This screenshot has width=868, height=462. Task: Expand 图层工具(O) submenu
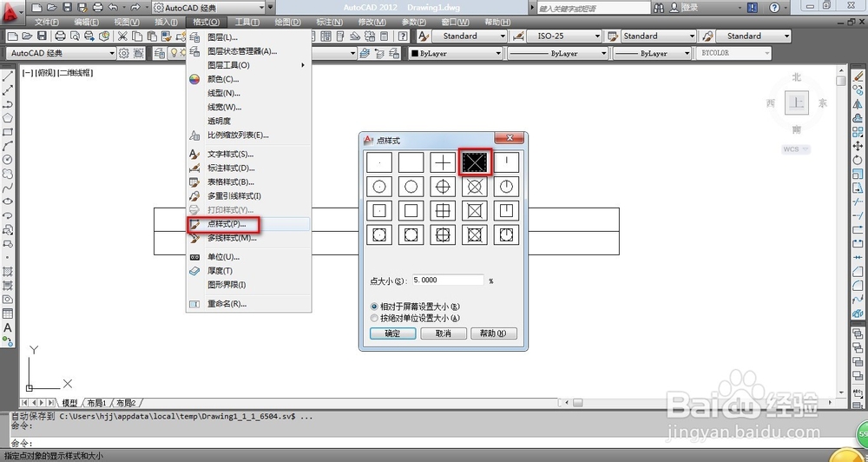tap(248, 65)
